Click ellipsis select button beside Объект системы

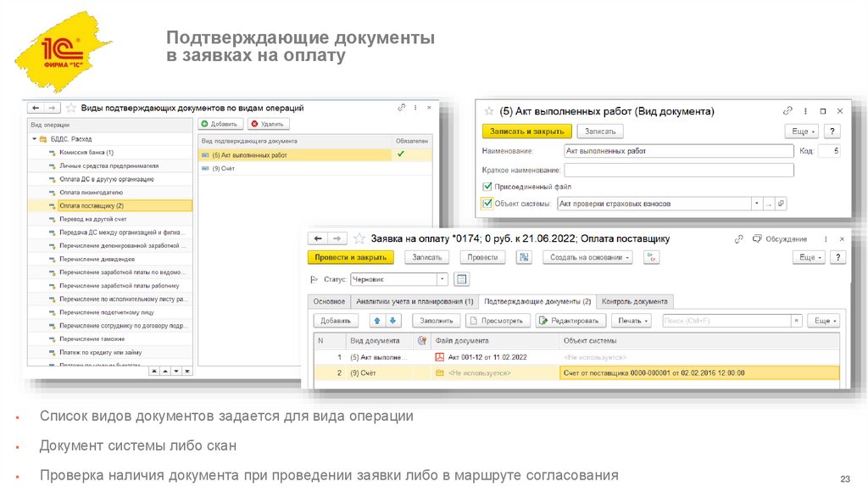click(x=768, y=204)
